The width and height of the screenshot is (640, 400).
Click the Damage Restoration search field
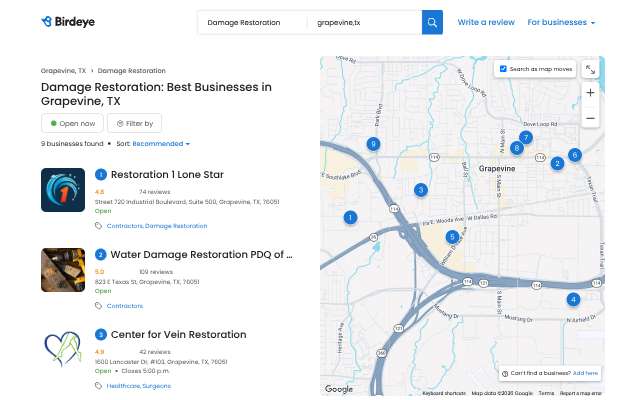tap(253, 22)
